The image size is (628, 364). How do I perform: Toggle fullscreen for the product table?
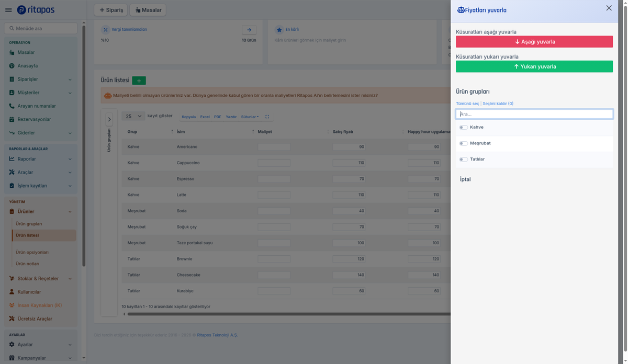[x=267, y=117]
